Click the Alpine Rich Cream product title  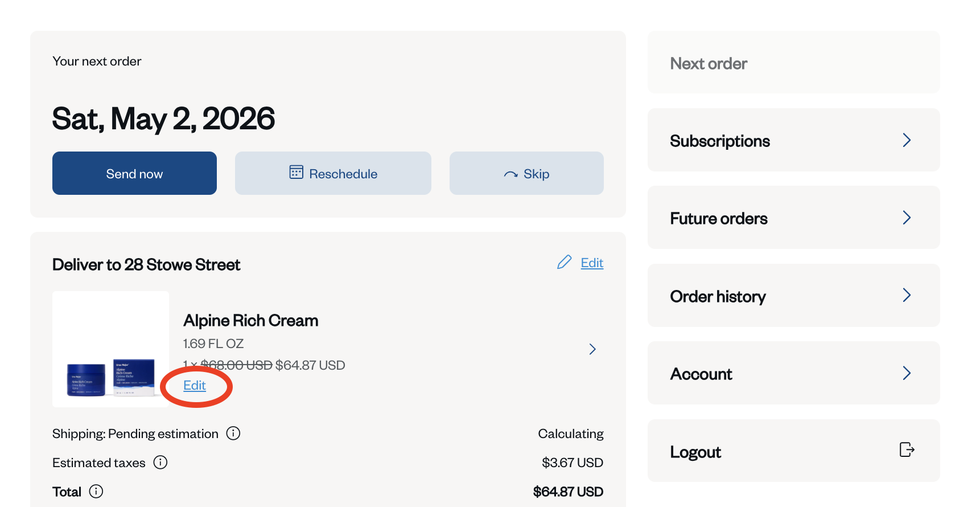[250, 321]
